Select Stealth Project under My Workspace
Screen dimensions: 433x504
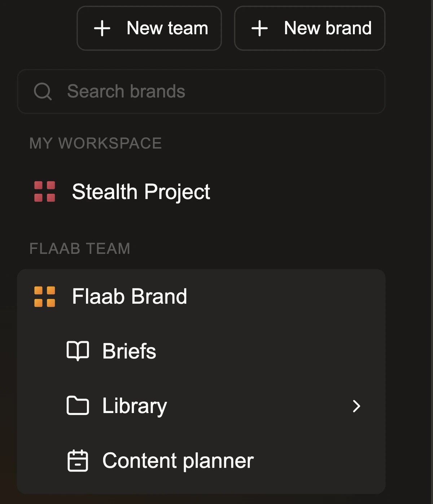tap(141, 192)
